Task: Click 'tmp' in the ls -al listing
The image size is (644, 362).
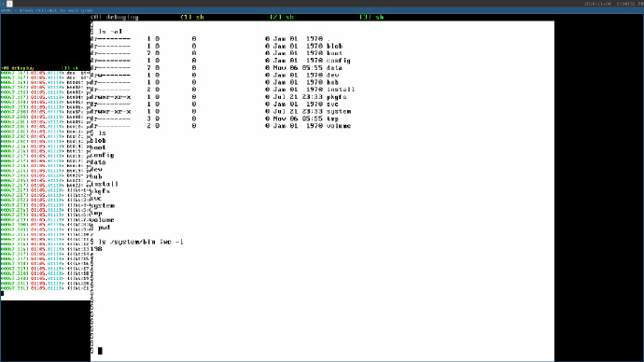Action: click(x=332, y=119)
